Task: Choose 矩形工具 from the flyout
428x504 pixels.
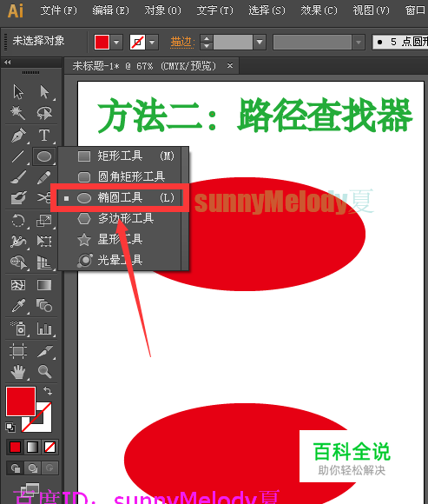Action: click(x=120, y=156)
